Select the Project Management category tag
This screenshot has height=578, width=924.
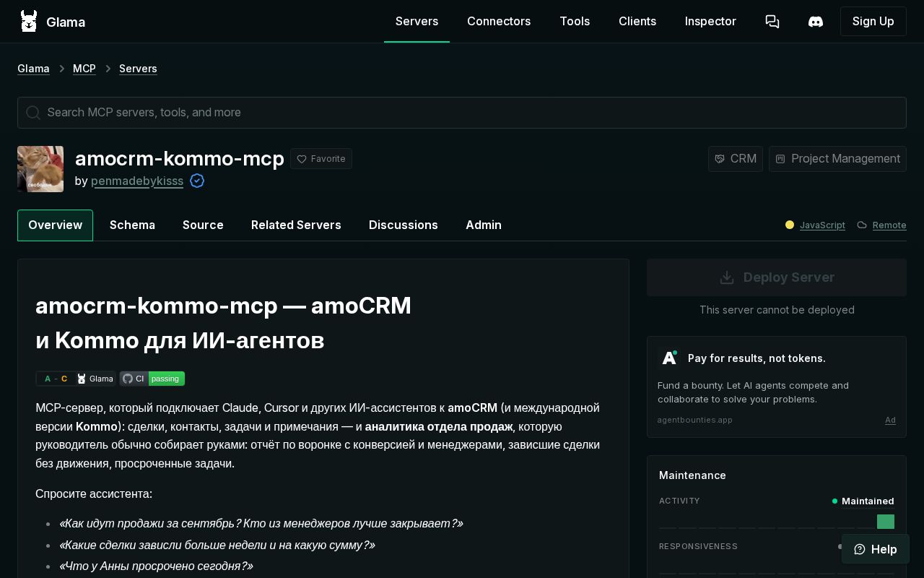coord(837,159)
